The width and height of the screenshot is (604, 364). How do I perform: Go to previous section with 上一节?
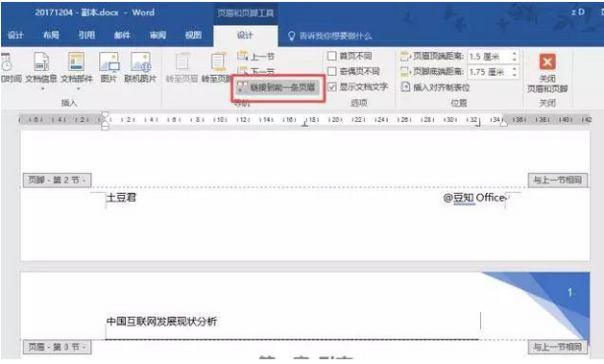(255, 57)
